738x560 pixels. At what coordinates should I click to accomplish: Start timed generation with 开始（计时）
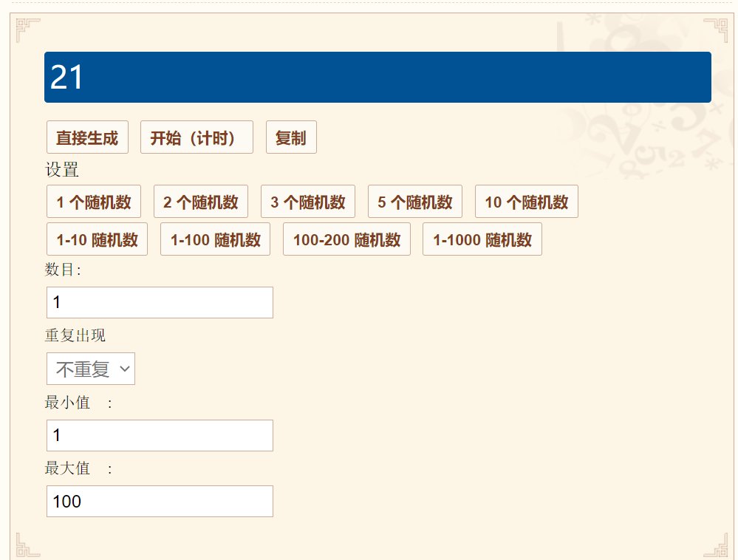click(197, 137)
